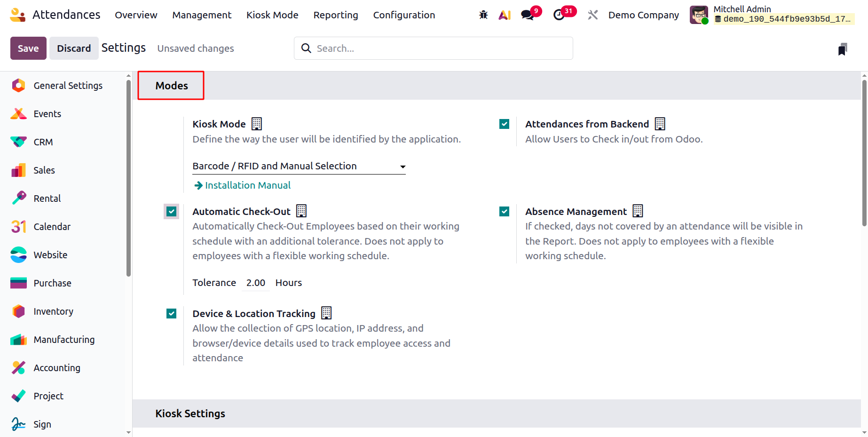Screen dimensions: 868x437
Task: Open the Reporting menu
Action: [x=336, y=15]
